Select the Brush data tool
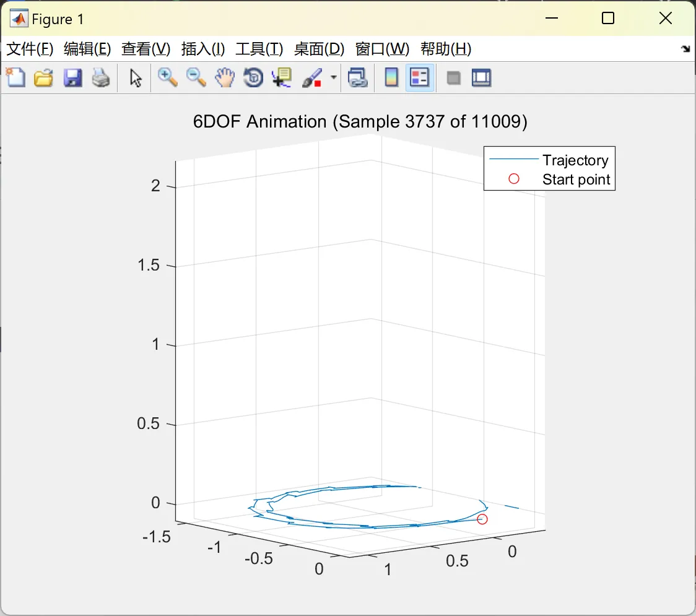Image resolution: width=696 pixels, height=616 pixels. point(312,77)
